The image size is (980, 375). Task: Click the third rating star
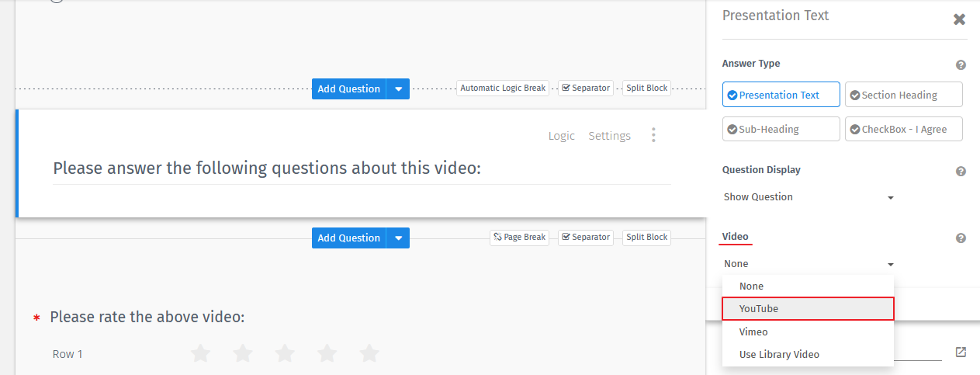tap(285, 354)
